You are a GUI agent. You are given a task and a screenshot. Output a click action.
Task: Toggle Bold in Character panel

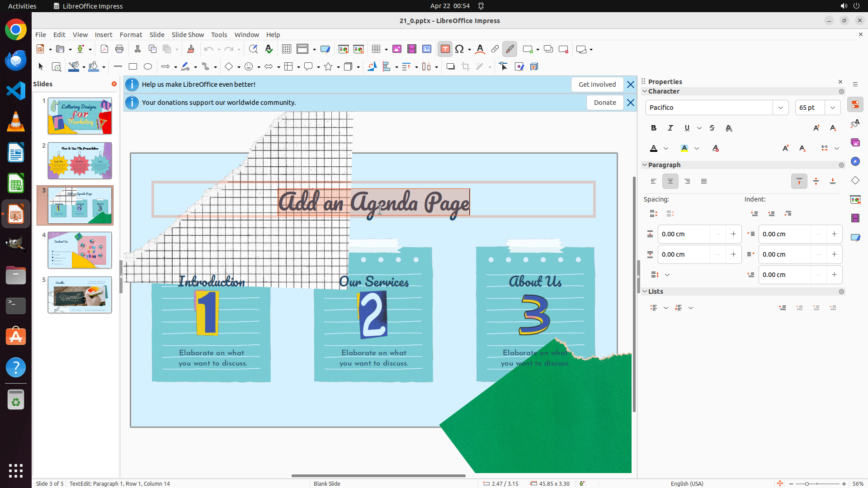tap(654, 128)
